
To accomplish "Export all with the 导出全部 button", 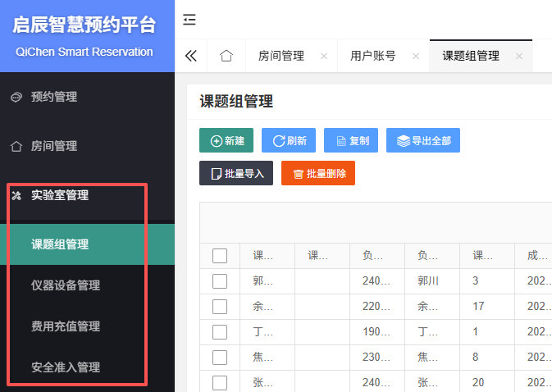I will (x=422, y=140).
